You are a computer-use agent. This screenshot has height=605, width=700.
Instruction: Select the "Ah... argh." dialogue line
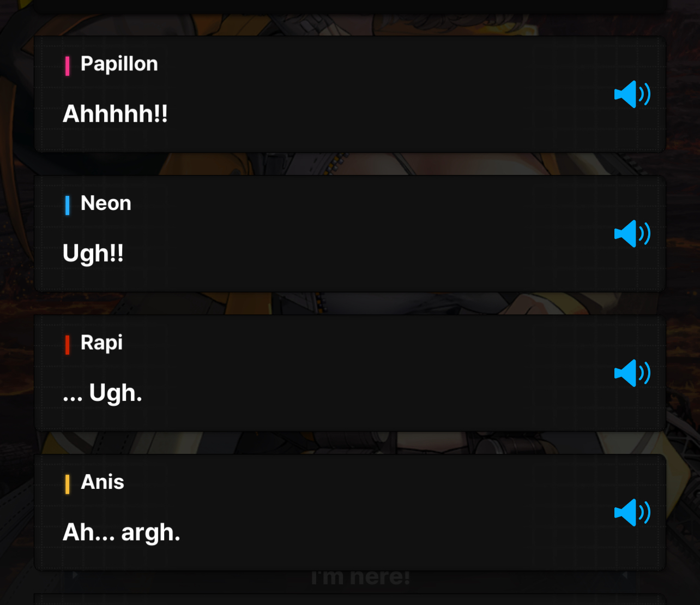121,533
